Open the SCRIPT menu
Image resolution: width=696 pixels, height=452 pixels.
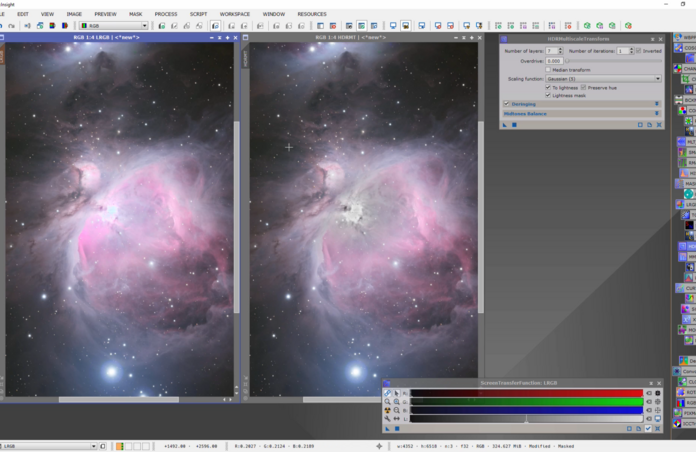[198, 14]
